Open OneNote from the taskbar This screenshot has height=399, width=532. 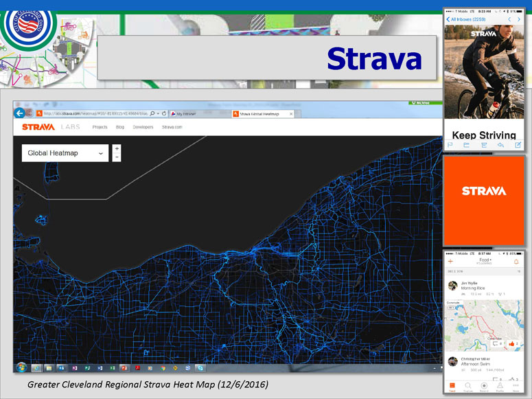(75, 368)
